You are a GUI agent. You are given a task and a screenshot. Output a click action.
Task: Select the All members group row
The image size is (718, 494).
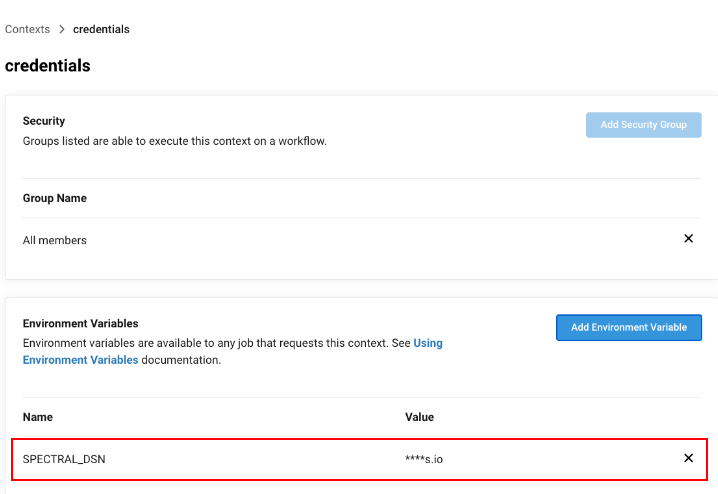tap(362, 240)
